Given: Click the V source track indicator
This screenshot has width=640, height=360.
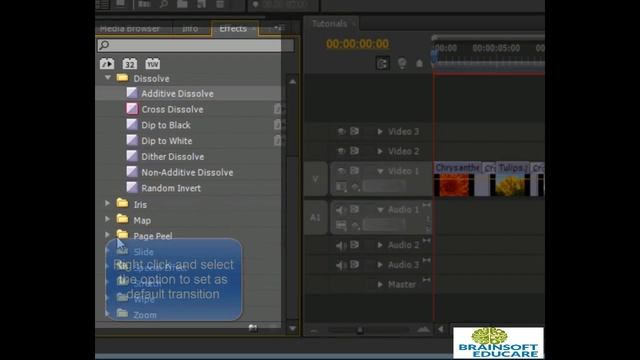Looking at the screenshot, I should pos(316,179).
